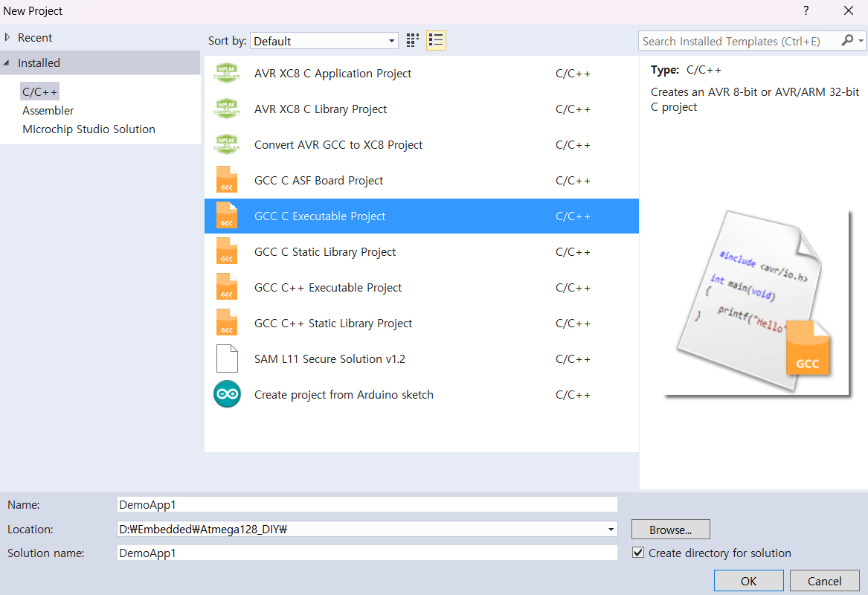This screenshot has height=595, width=868.
Task: Open the Location path dropdown arrow
Action: (611, 529)
